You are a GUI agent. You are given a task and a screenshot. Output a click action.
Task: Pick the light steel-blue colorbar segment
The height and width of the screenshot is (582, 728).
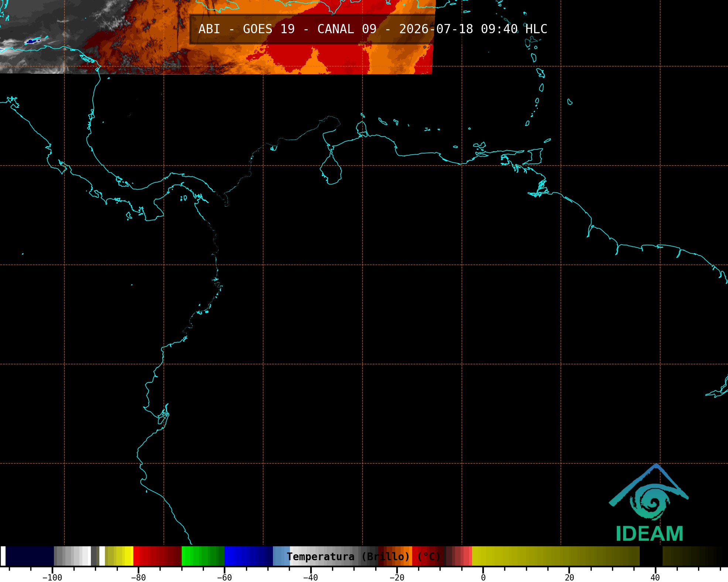[x=281, y=556]
